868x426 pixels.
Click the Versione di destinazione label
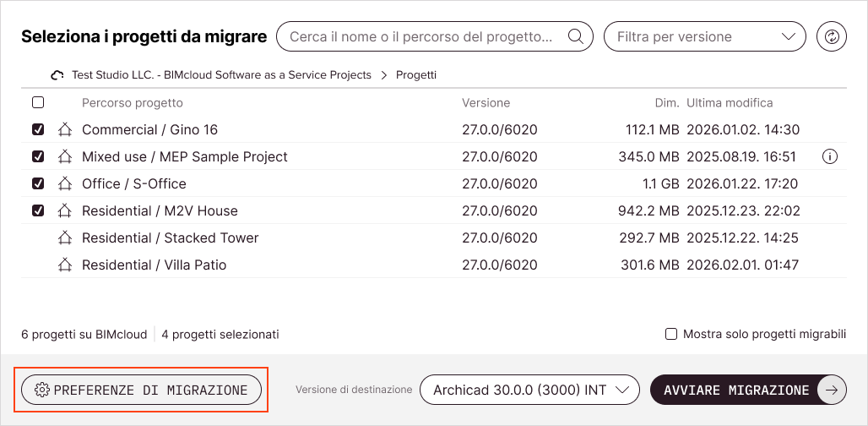[354, 390]
